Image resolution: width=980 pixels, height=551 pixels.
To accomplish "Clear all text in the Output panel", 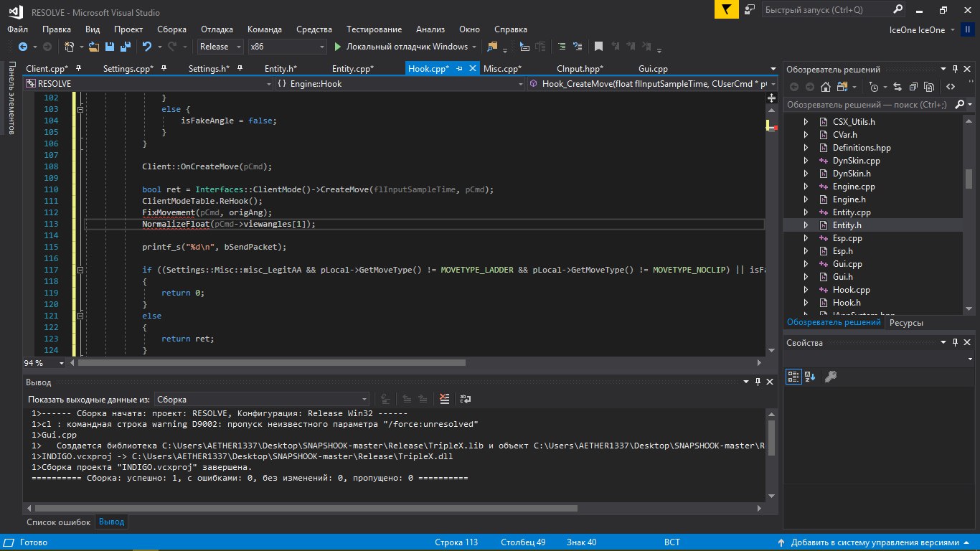I will click(445, 399).
